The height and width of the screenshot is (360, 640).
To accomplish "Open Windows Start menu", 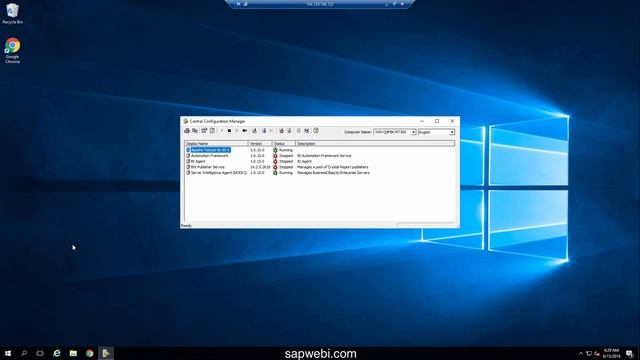I will click(x=8, y=353).
